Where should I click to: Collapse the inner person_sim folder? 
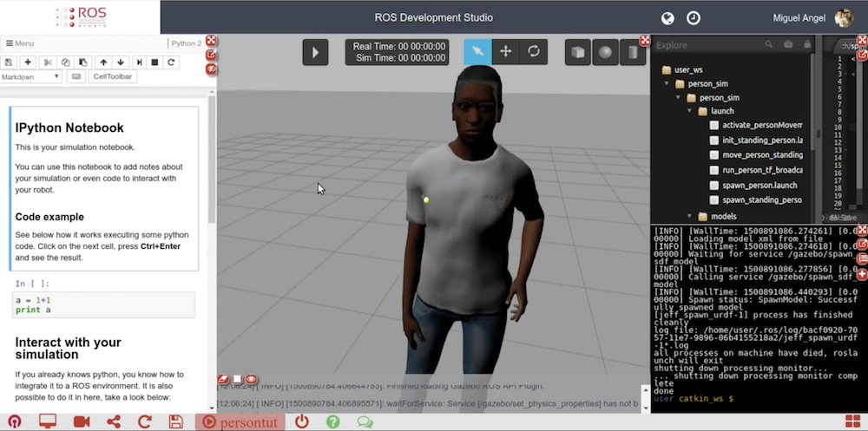click(678, 98)
